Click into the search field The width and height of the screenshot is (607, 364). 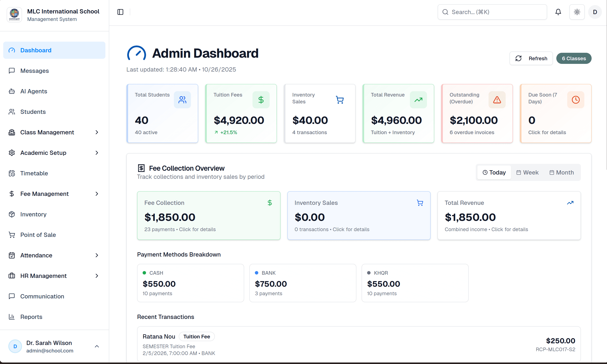[492, 12]
